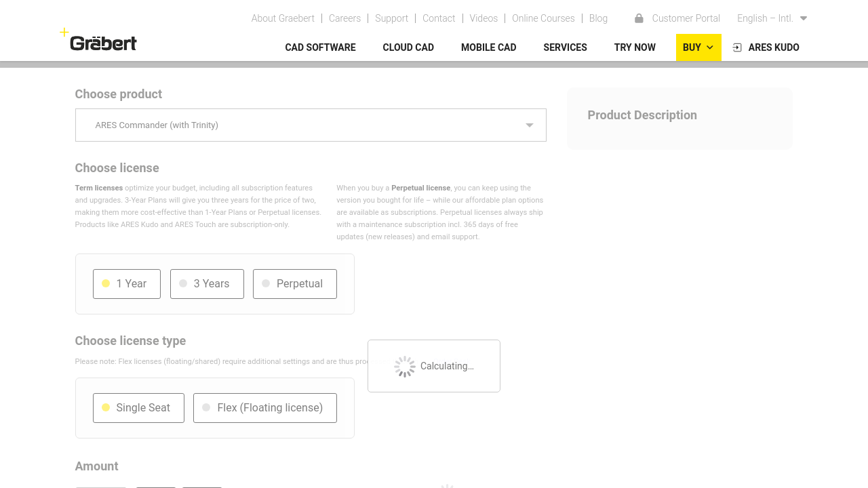Screen dimensions: 868x488
Task: Click the TRY NOW link
Action: click(x=635, y=47)
